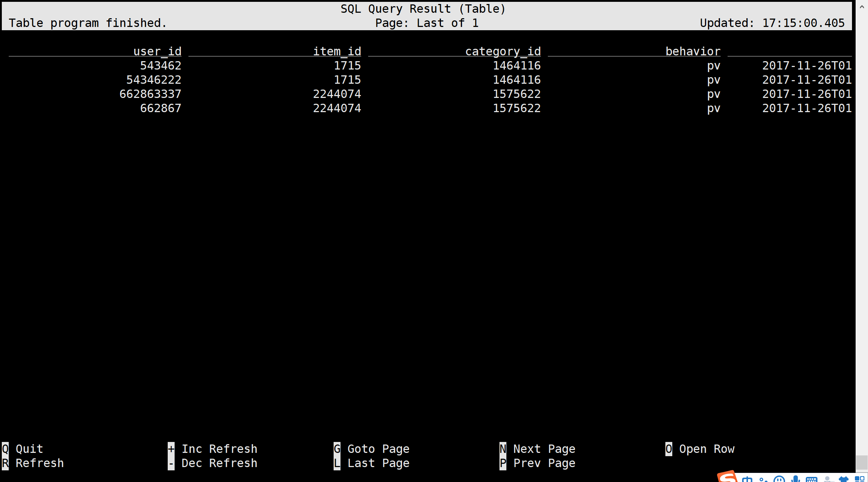
Task: Click the N Next Page icon
Action: pos(503,449)
